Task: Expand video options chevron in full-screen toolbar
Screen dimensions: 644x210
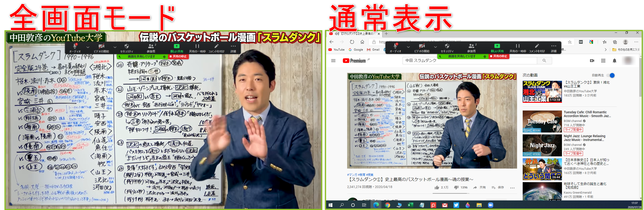Action: tap(115, 47)
